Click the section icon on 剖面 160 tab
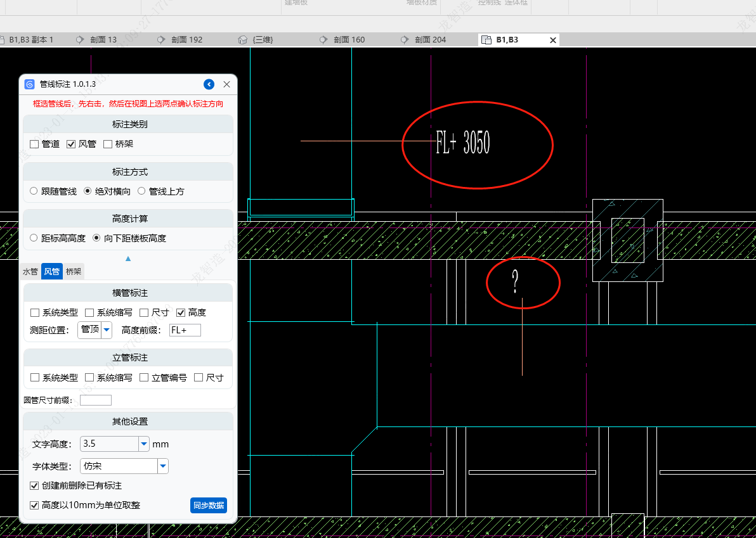This screenshot has height=538, width=756. 323,40
